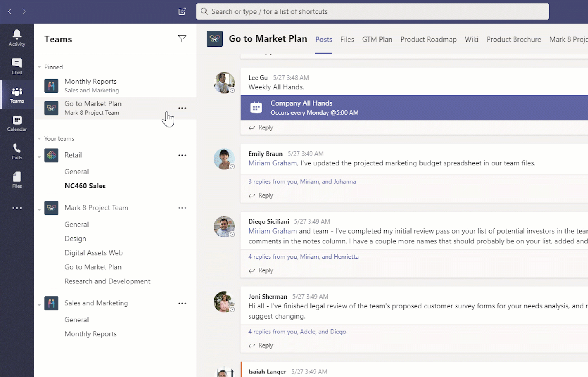Open more options for Retail team
The image size is (588, 377).
(x=182, y=155)
